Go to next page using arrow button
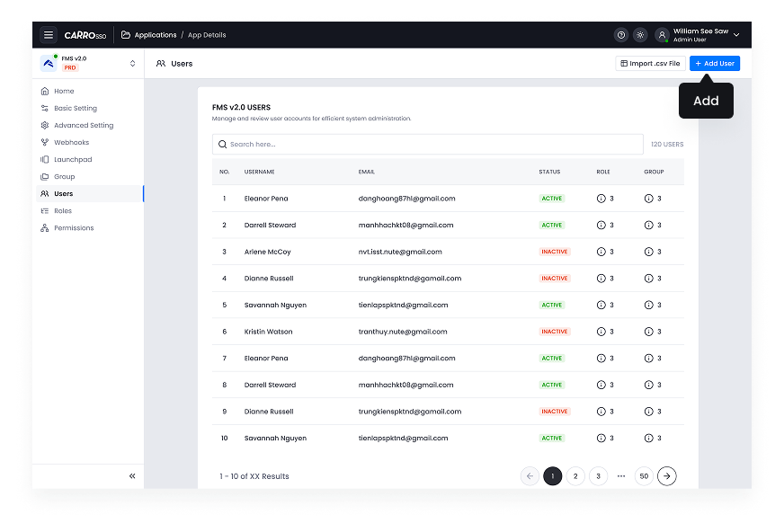This screenshot has width=784, height=532. click(666, 476)
